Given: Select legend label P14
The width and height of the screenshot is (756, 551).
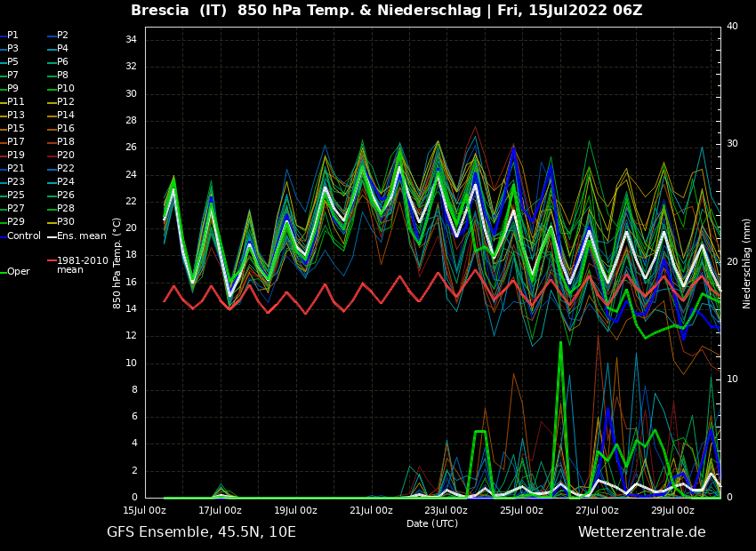Looking at the screenshot, I should coord(66,116).
